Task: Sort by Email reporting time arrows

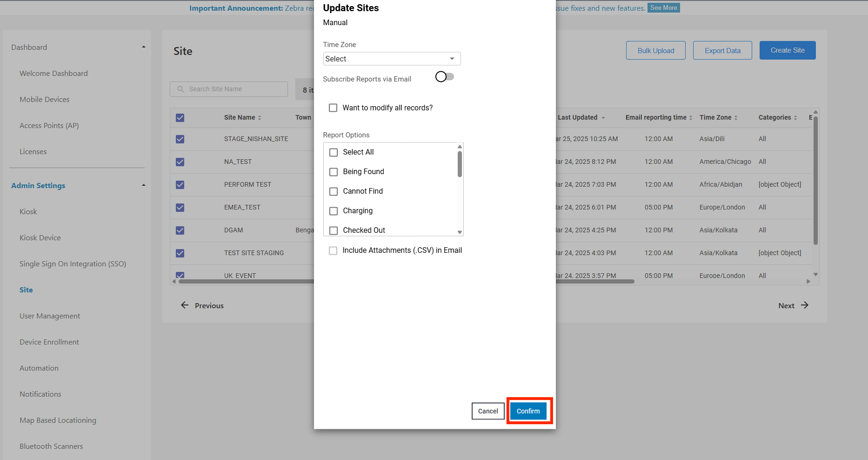Action: pyautogui.click(x=691, y=118)
